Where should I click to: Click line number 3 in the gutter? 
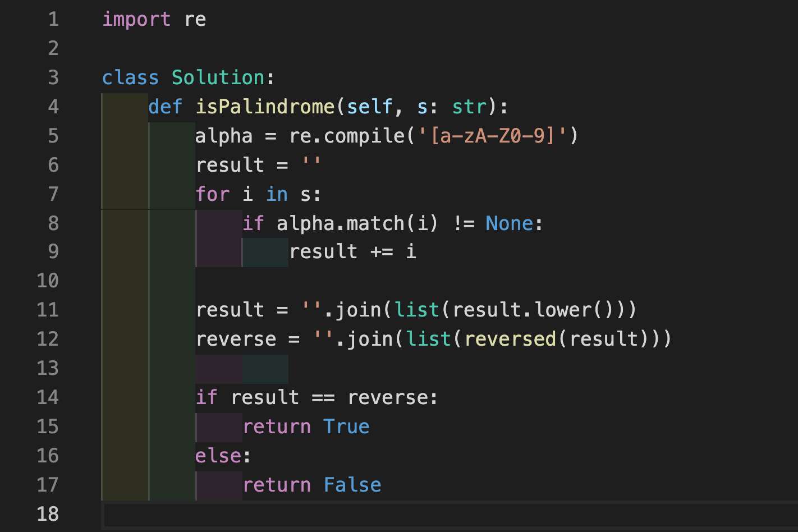pyautogui.click(x=53, y=77)
